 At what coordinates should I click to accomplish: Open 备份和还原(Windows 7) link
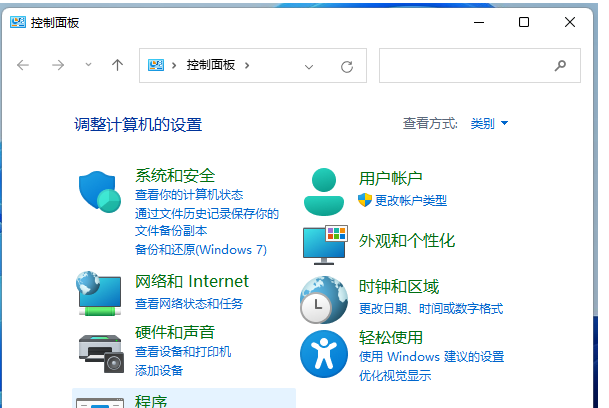click(x=201, y=249)
